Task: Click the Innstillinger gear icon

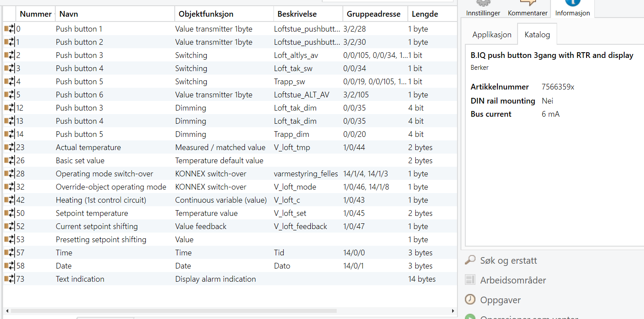Action: click(x=483, y=3)
